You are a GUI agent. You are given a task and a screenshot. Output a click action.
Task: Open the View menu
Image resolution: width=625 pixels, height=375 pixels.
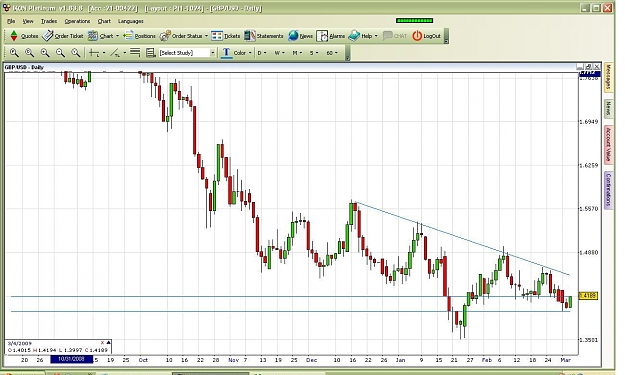[x=28, y=21]
